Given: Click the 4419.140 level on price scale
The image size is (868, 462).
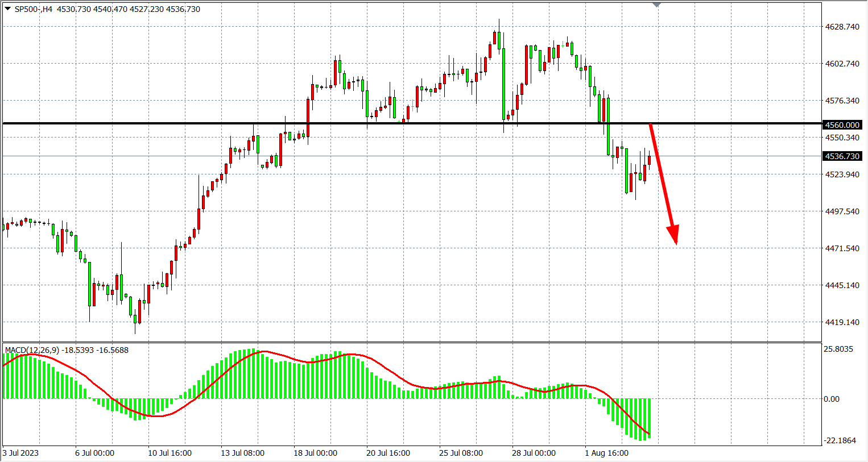Looking at the screenshot, I should [842, 322].
